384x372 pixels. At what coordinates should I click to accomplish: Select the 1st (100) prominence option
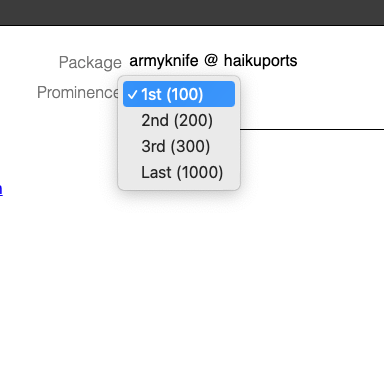(x=179, y=94)
